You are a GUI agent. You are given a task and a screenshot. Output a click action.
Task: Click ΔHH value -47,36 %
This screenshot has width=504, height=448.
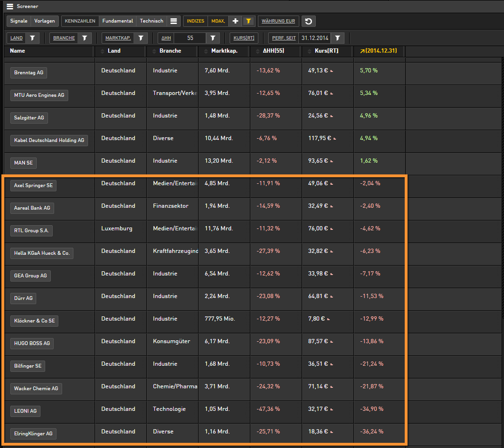coord(268,409)
